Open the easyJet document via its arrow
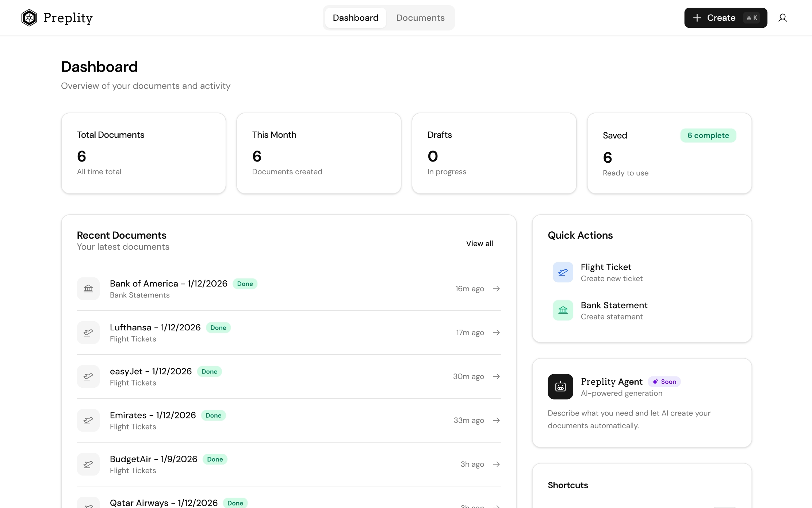The image size is (812, 508). coord(496,376)
